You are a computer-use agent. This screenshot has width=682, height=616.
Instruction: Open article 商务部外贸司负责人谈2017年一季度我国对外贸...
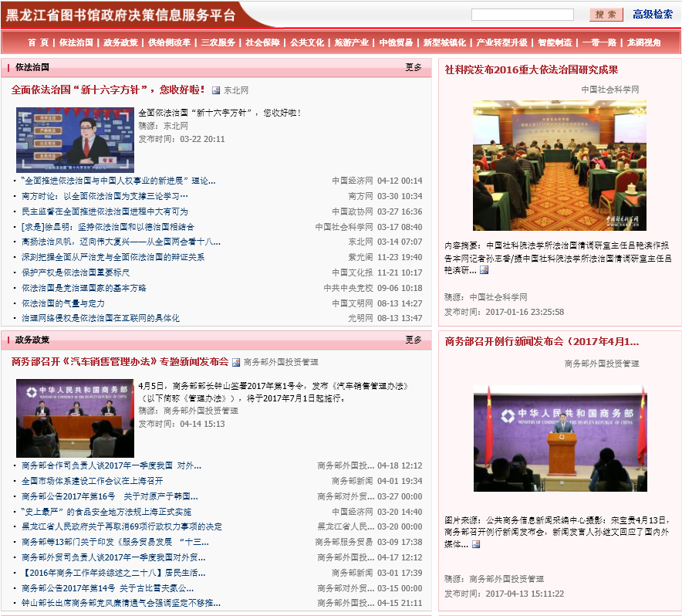point(113,557)
